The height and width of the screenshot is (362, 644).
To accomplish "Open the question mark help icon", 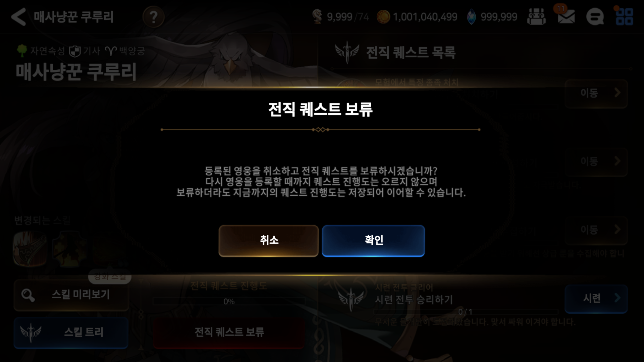I will pyautogui.click(x=153, y=17).
